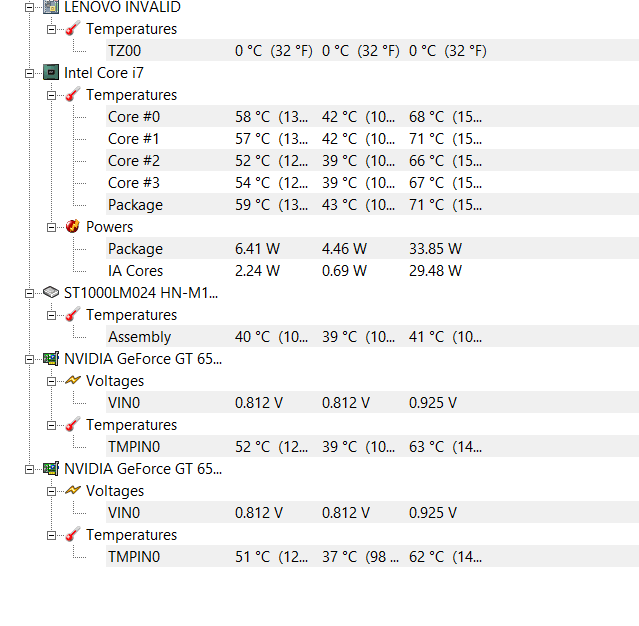
Task: Collapse the Powers section
Action: [x=51, y=227]
